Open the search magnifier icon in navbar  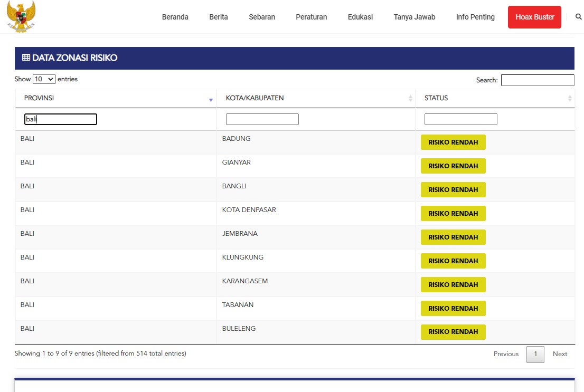(x=578, y=17)
